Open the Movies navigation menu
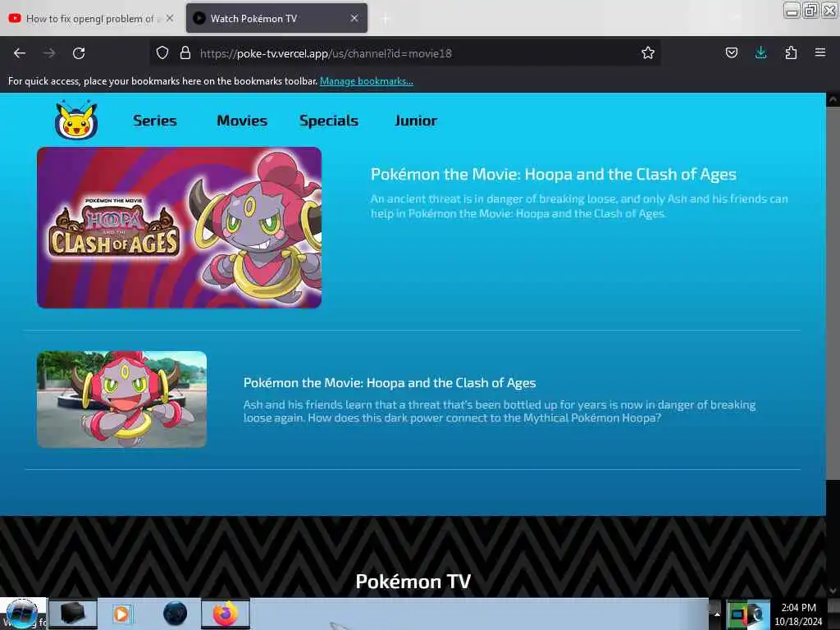840x630 pixels. coord(242,121)
